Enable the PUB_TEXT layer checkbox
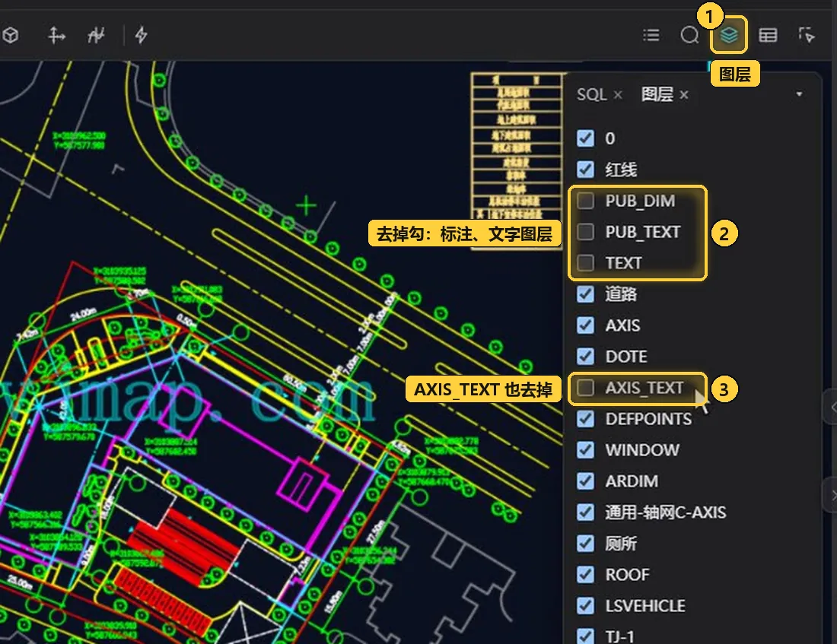837x644 pixels. [586, 232]
